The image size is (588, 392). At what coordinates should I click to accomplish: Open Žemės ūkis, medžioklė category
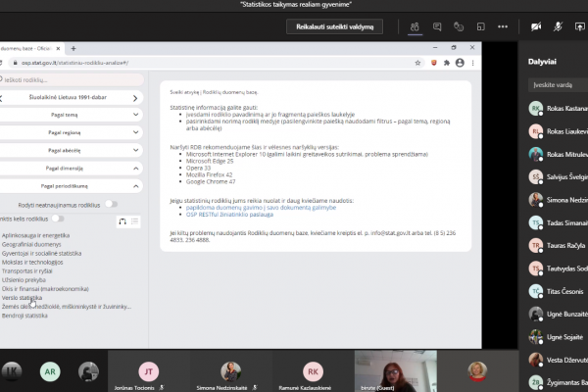coord(67,307)
